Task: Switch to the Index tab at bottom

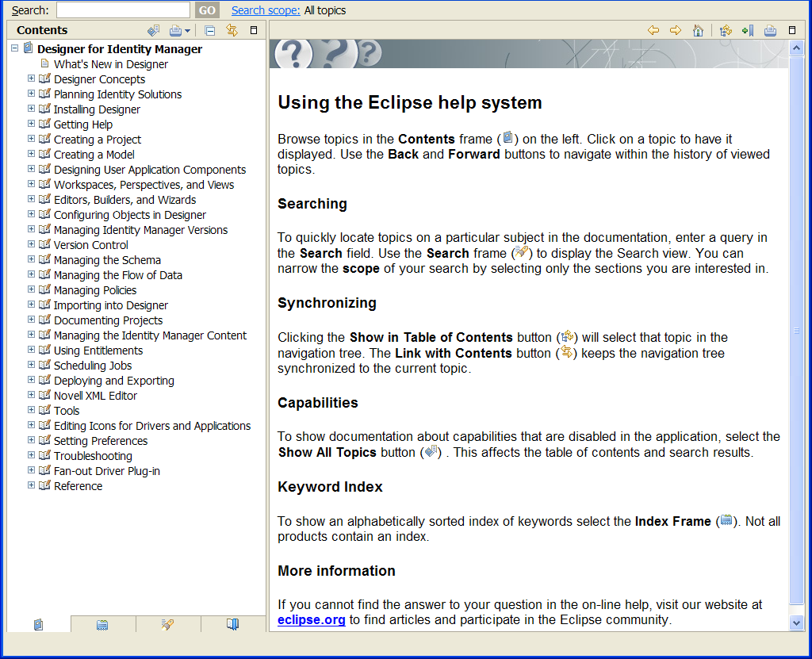Action: coord(102,625)
